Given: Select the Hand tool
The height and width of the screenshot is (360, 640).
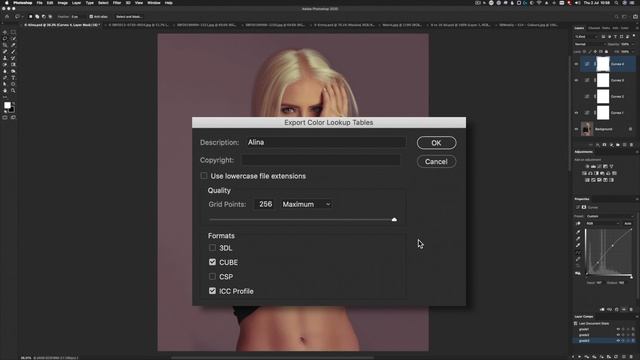Looking at the screenshot, I should (x=5, y=91).
